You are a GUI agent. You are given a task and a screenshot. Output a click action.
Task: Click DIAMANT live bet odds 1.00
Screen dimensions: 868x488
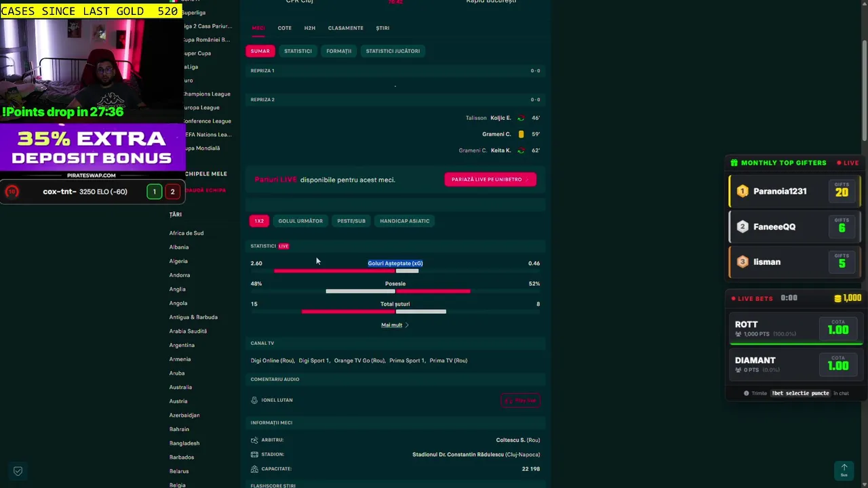point(837,365)
